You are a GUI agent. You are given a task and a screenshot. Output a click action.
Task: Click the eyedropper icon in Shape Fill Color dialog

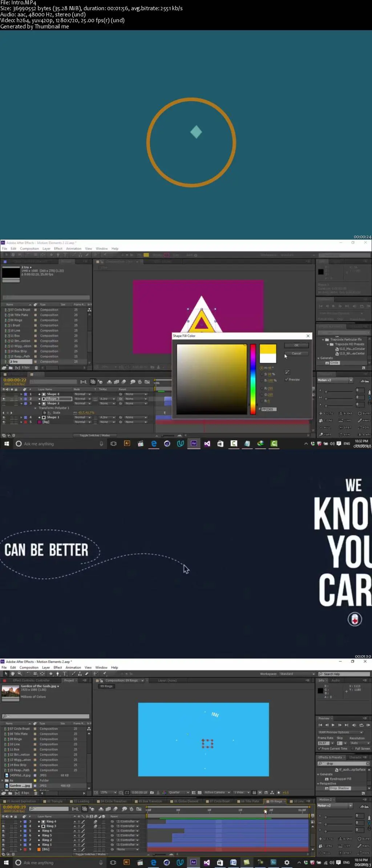pyautogui.click(x=287, y=372)
